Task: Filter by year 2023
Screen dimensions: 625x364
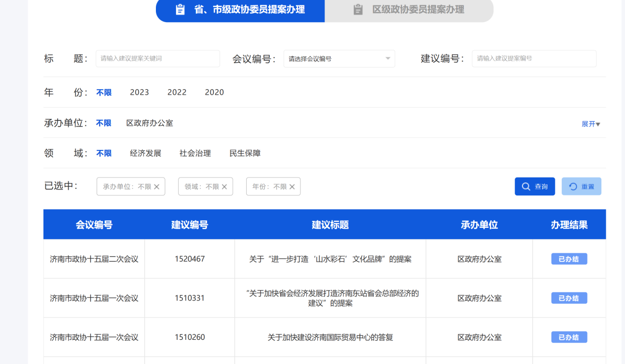Action: click(x=140, y=92)
